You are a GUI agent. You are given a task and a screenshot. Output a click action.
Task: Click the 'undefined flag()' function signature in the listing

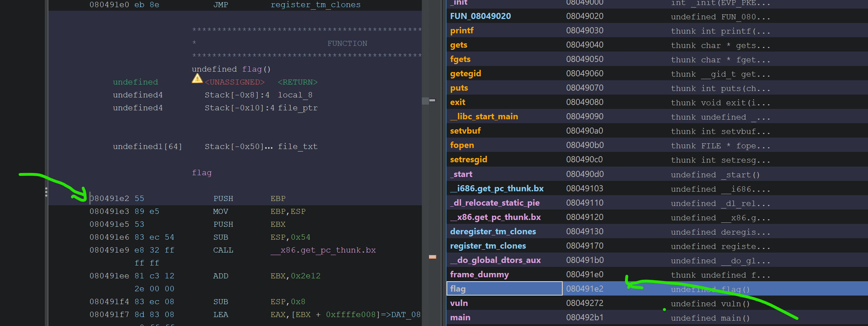coord(231,69)
